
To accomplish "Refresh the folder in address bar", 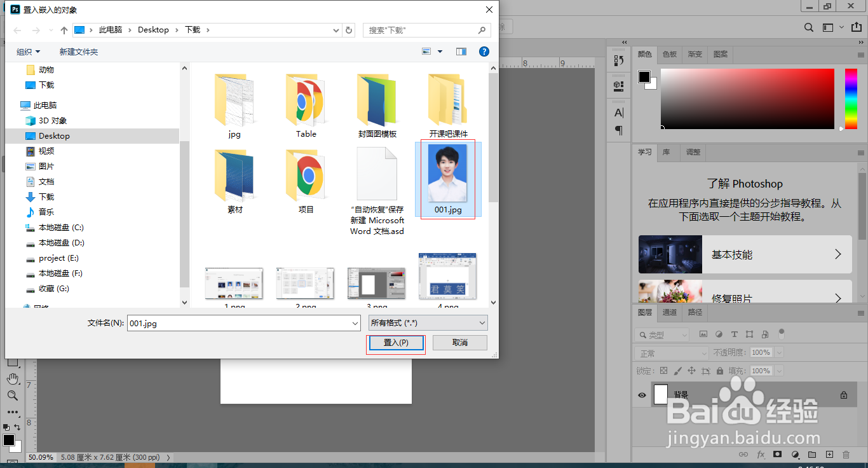I will coord(349,30).
